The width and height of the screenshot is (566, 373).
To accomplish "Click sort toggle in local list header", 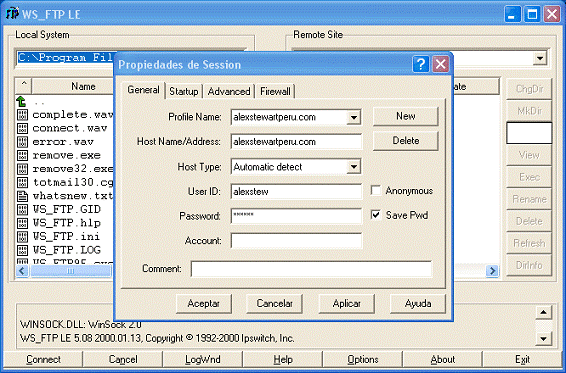I will coord(24,86).
